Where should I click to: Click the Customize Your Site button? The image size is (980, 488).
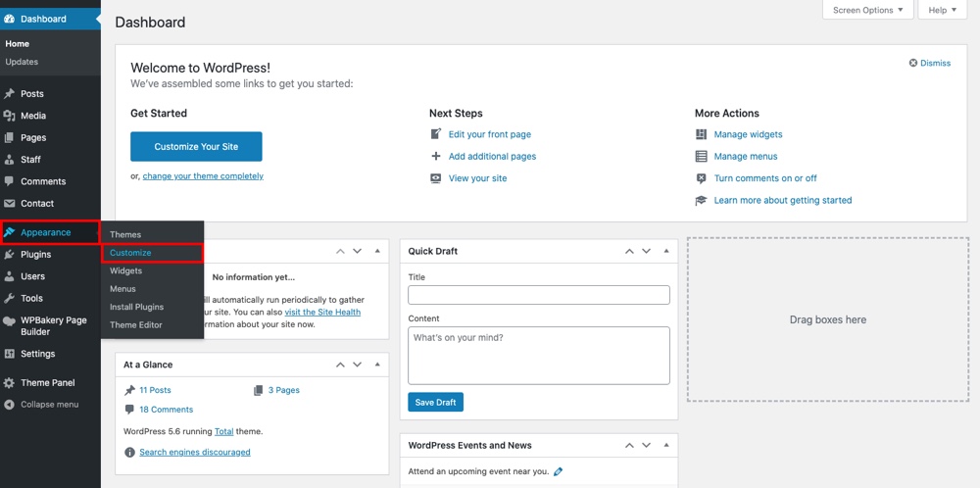pyautogui.click(x=196, y=146)
